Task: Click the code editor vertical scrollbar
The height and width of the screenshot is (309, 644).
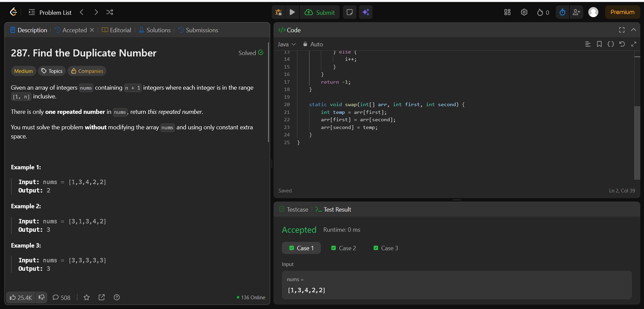Action: coord(637,143)
